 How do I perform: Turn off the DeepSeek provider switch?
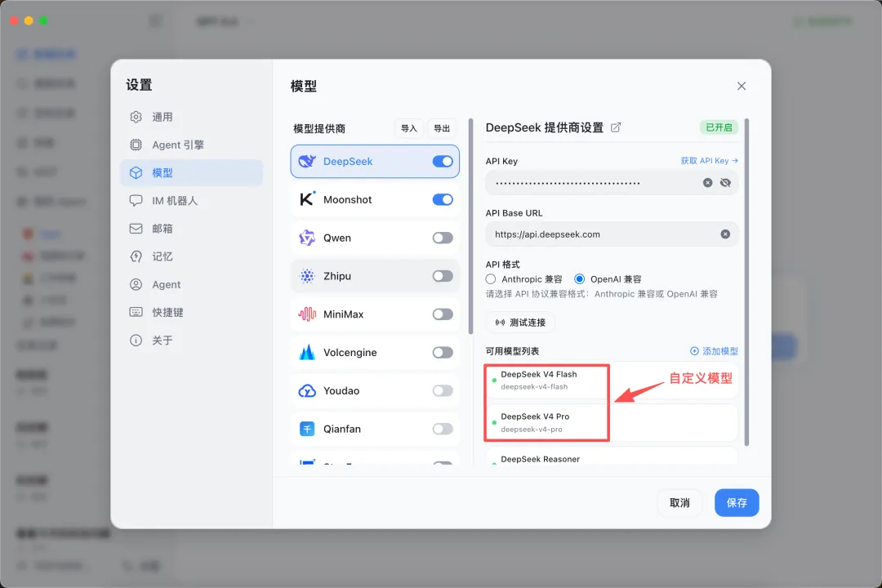tap(443, 162)
